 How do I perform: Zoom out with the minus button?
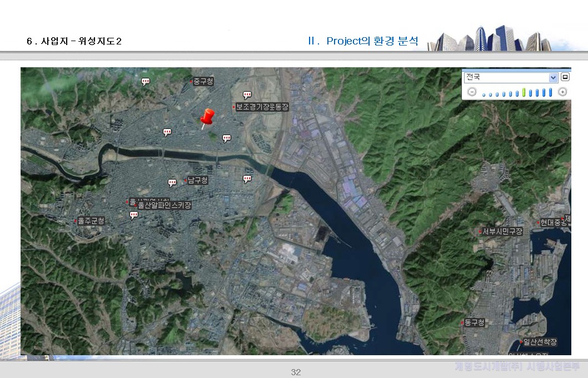472,92
